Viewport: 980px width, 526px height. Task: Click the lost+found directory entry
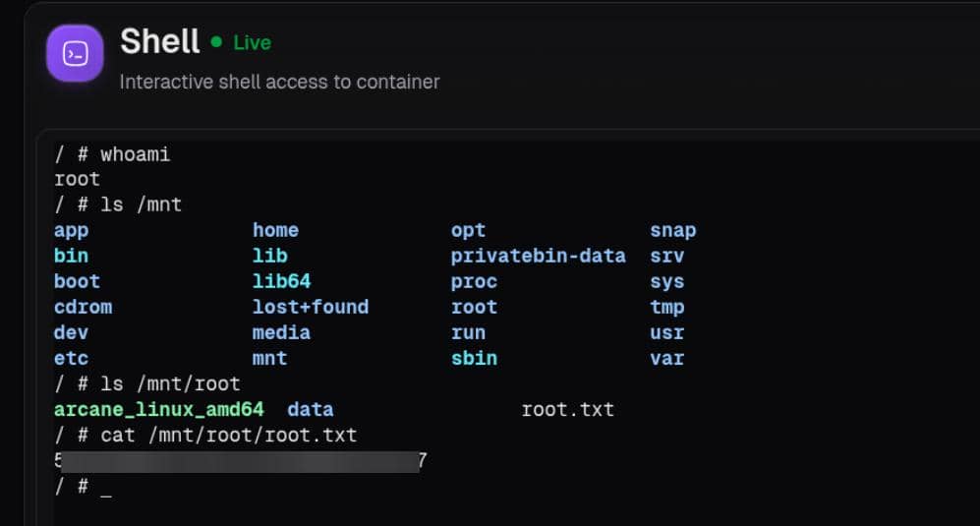tap(311, 307)
